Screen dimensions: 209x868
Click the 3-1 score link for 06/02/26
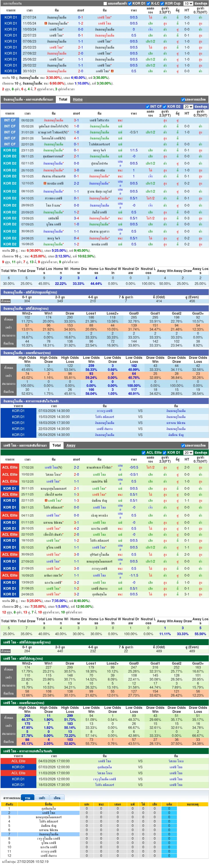click(76, 120)
